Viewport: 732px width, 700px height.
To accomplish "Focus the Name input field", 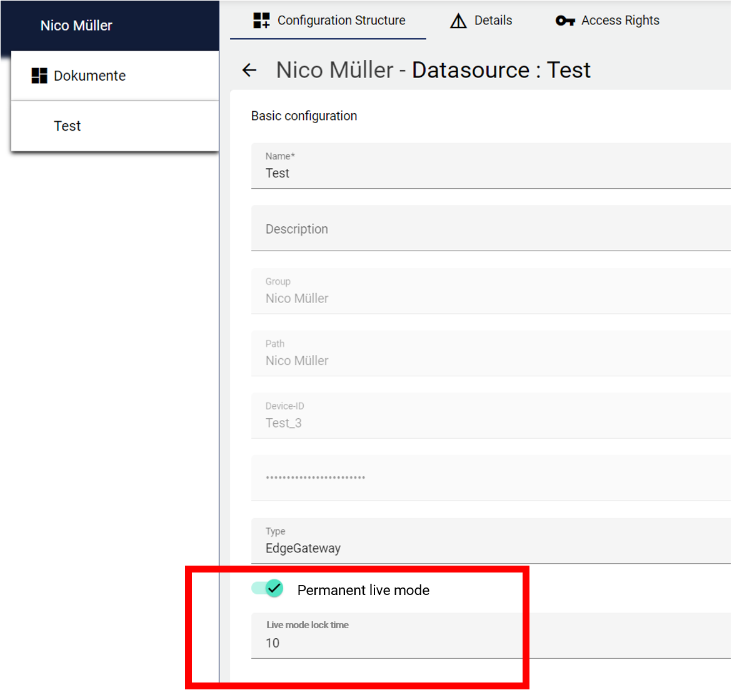I will [490, 172].
